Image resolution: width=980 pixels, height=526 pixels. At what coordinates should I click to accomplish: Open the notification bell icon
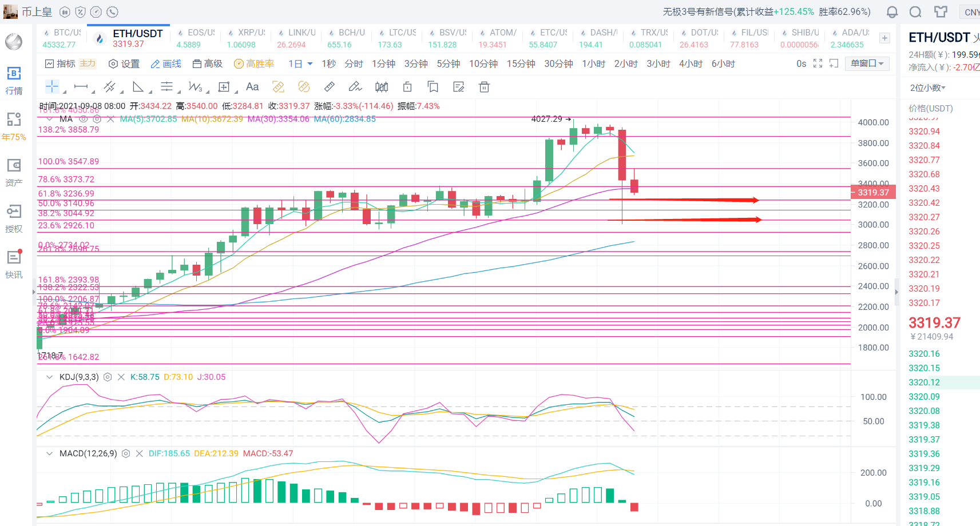892,12
